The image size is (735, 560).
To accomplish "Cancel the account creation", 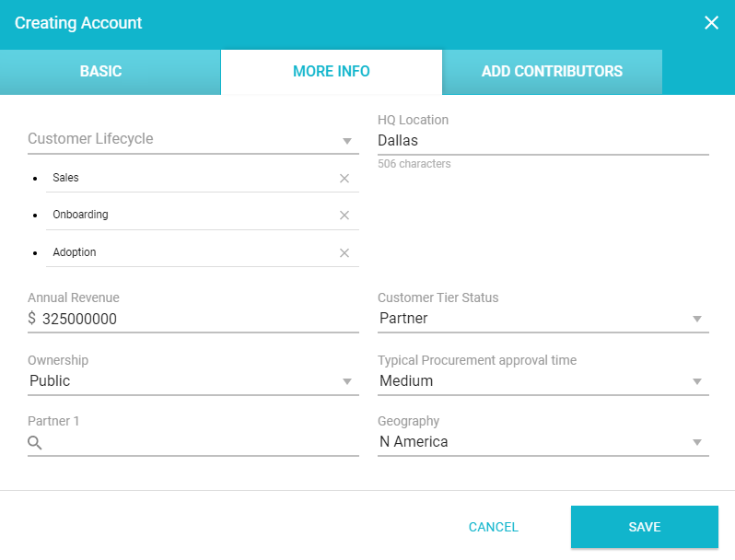I will click(494, 527).
